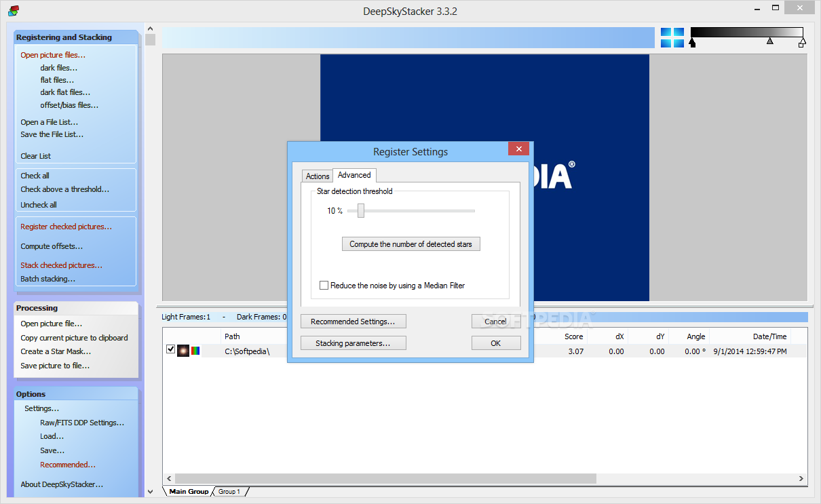The height and width of the screenshot is (504, 821).
Task: Cancel the Register Settings dialog
Action: point(495,322)
